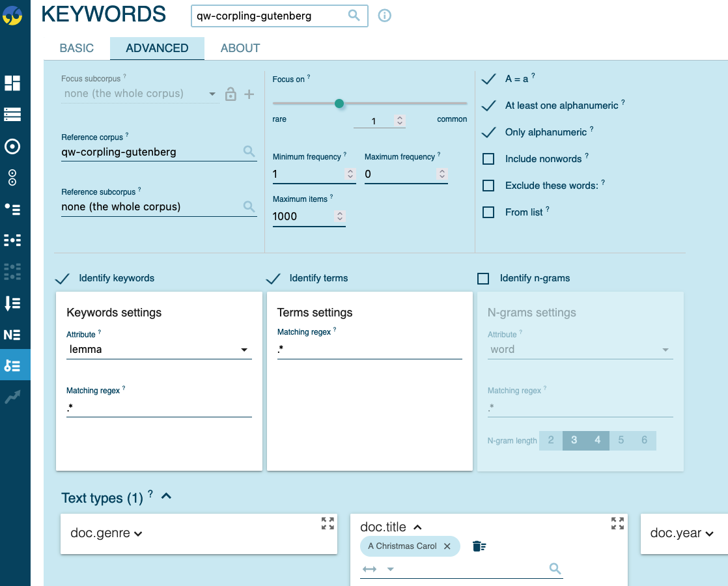The width and height of the screenshot is (728, 586).
Task: Click the corpus info icon
Action: (x=385, y=16)
